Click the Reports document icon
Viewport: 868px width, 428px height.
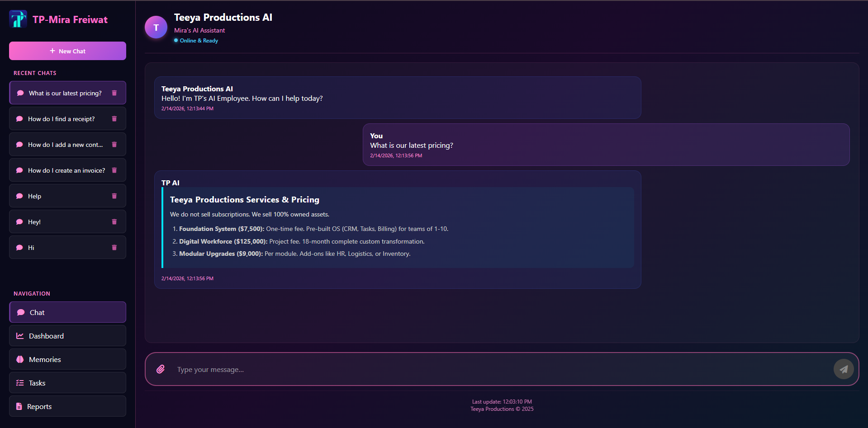(20, 406)
